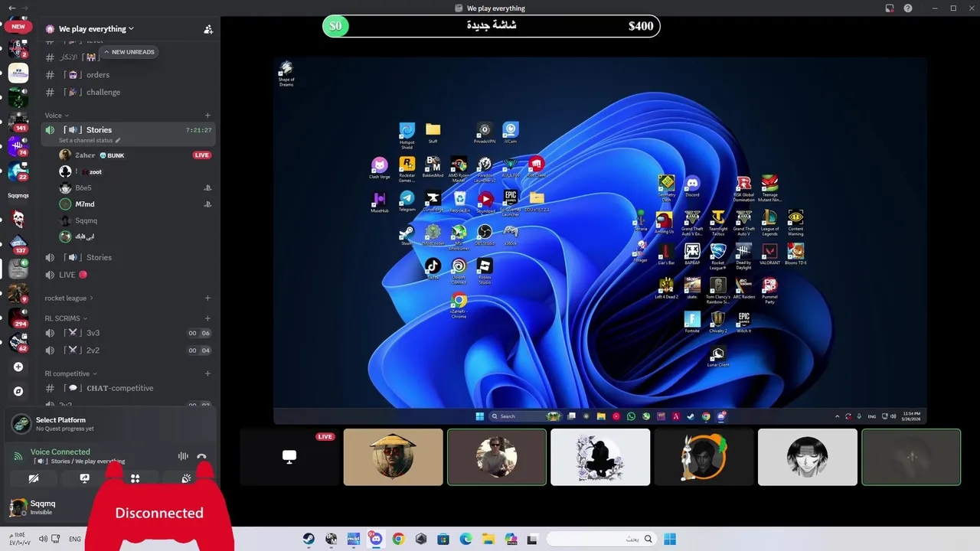Click the PlayStation icon beside B6e5
The image size is (980, 551).
coord(207,188)
